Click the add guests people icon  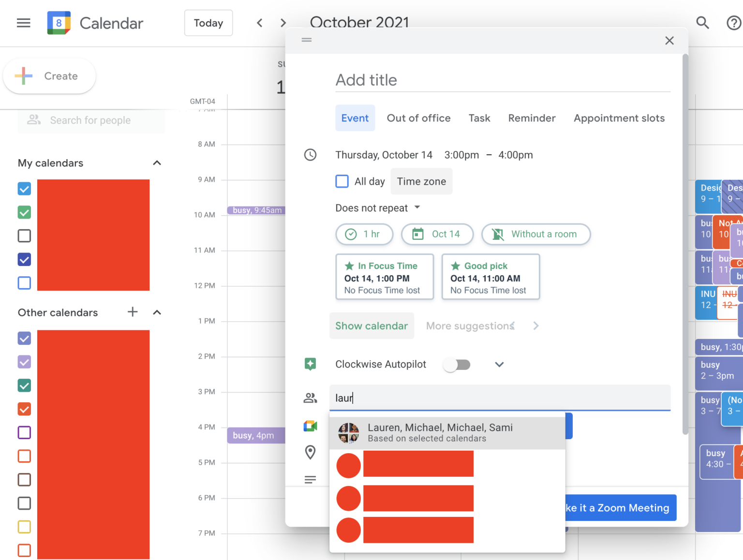click(310, 398)
